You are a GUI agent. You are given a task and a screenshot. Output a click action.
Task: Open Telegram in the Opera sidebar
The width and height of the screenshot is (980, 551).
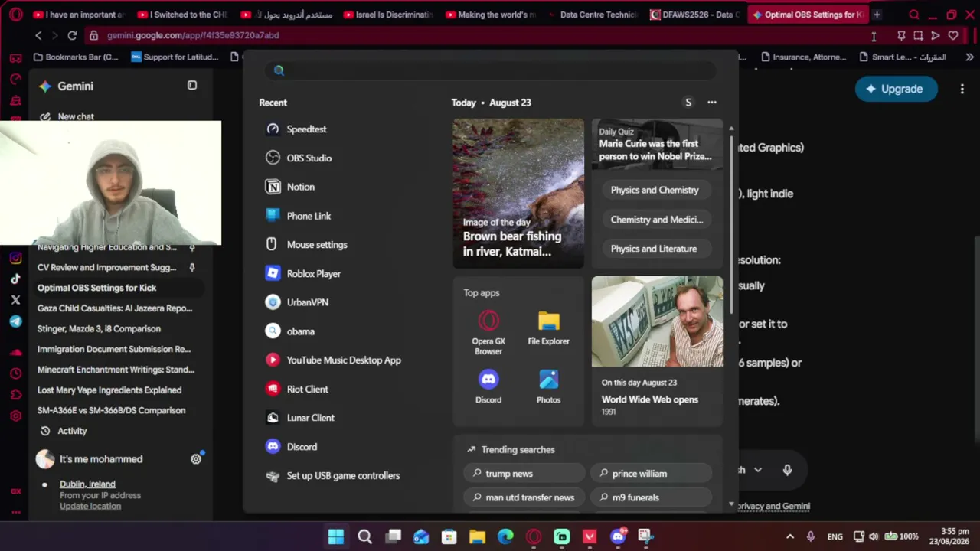15,321
